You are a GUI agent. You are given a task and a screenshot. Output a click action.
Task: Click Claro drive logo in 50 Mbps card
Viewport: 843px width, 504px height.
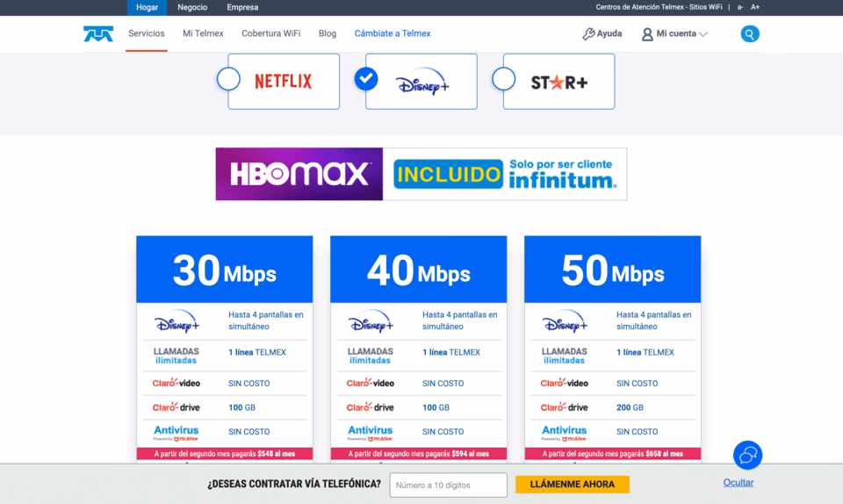pyautogui.click(x=564, y=407)
